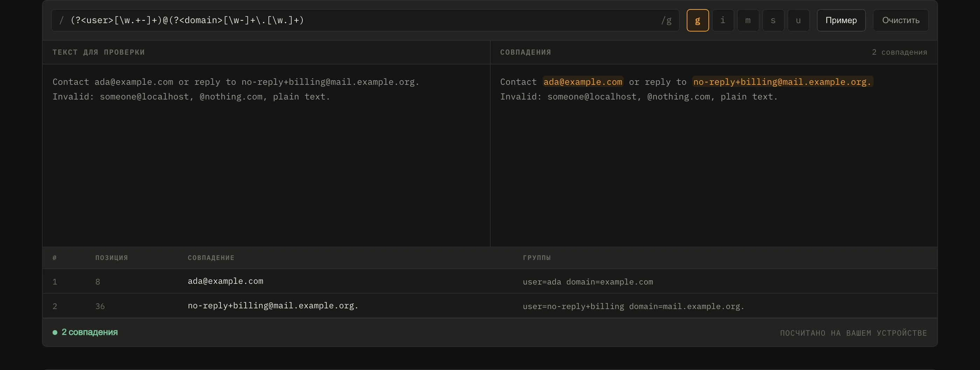Click the ГРУППЫ column header
Image resolution: width=980 pixels, height=370 pixels.
(537, 258)
